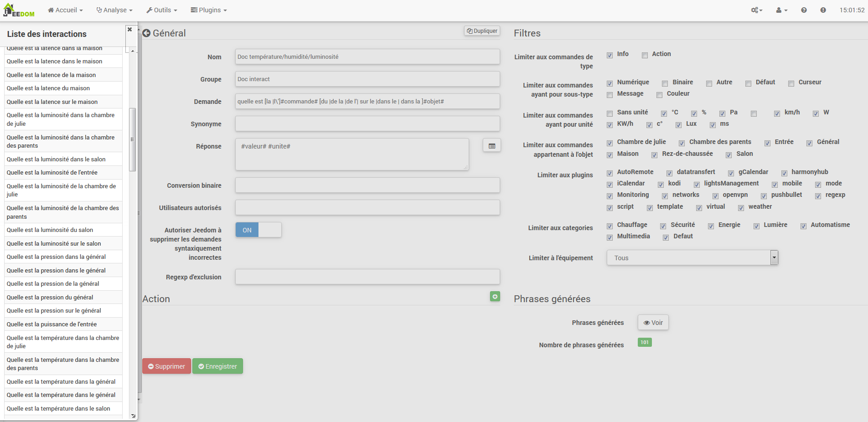Click the info exclamation icon in navbar
The height and width of the screenshot is (422, 868).
click(x=823, y=10)
